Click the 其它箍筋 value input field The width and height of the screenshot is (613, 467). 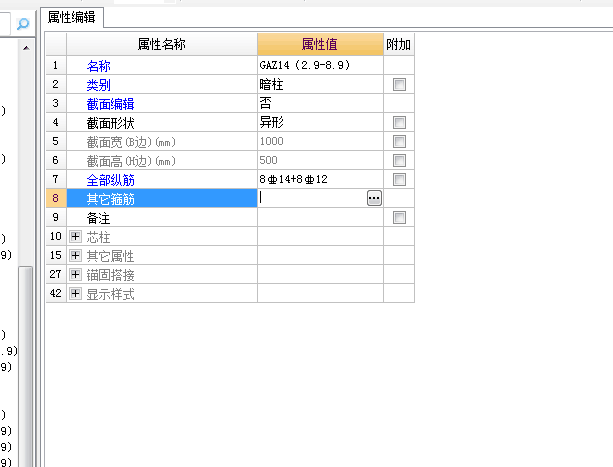312,198
